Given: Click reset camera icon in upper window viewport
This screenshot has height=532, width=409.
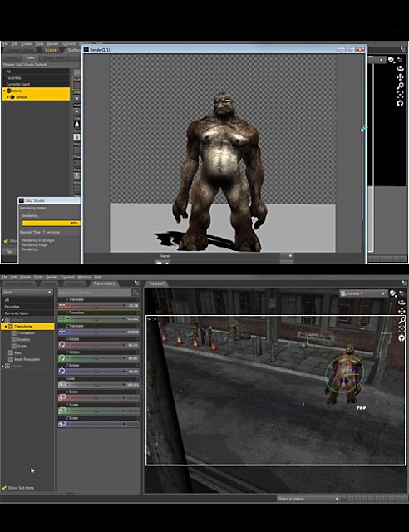Looking at the screenshot, I should pos(400,103).
